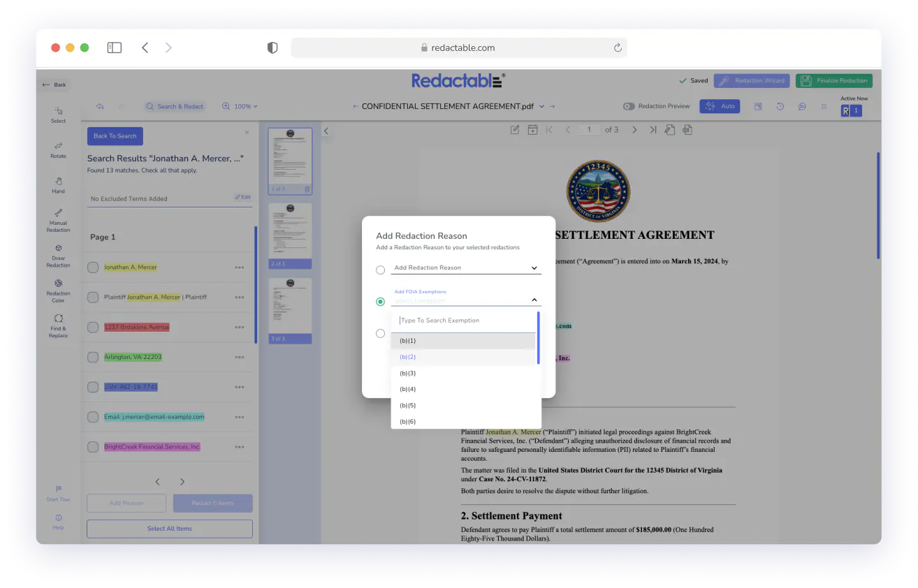
Task: Click browser reload icon in address bar
Action: pyautogui.click(x=618, y=47)
